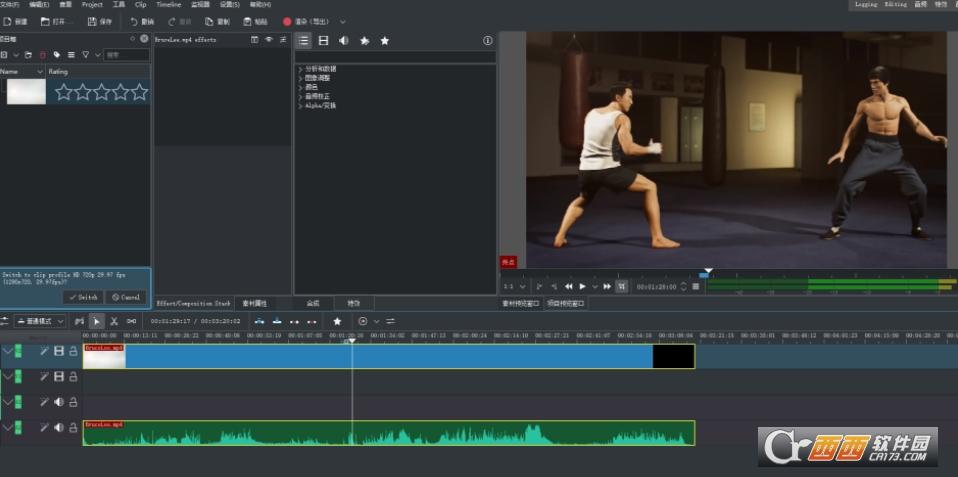Open the Timeline menu

pos(169,4)
